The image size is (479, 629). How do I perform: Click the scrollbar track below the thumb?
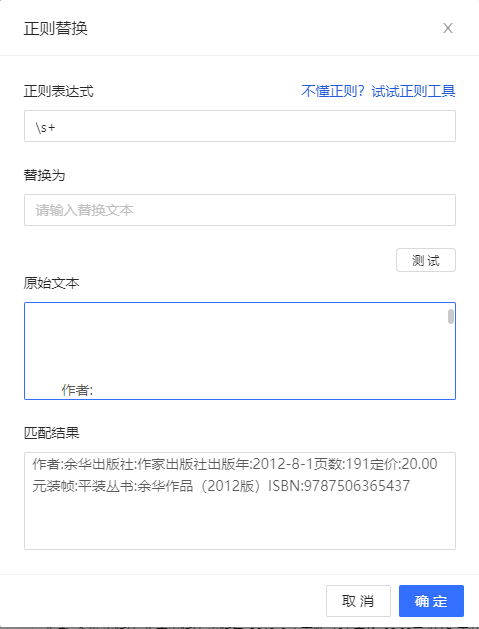451,361
